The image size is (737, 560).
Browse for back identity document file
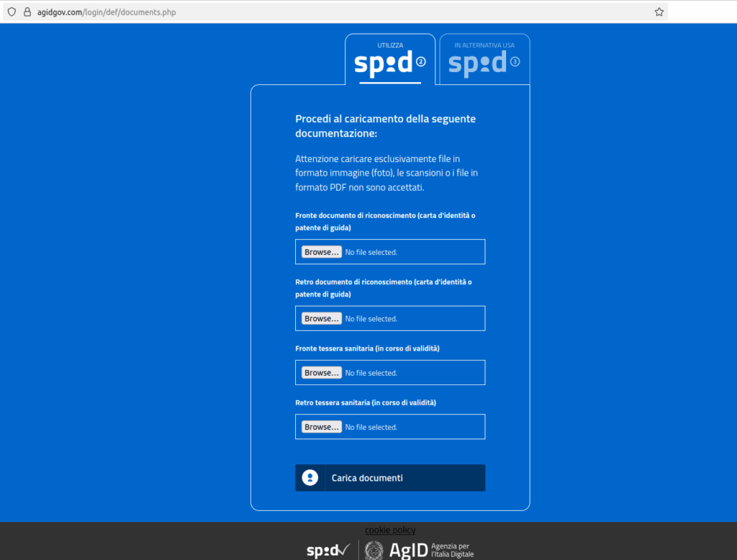click(321, 318)
